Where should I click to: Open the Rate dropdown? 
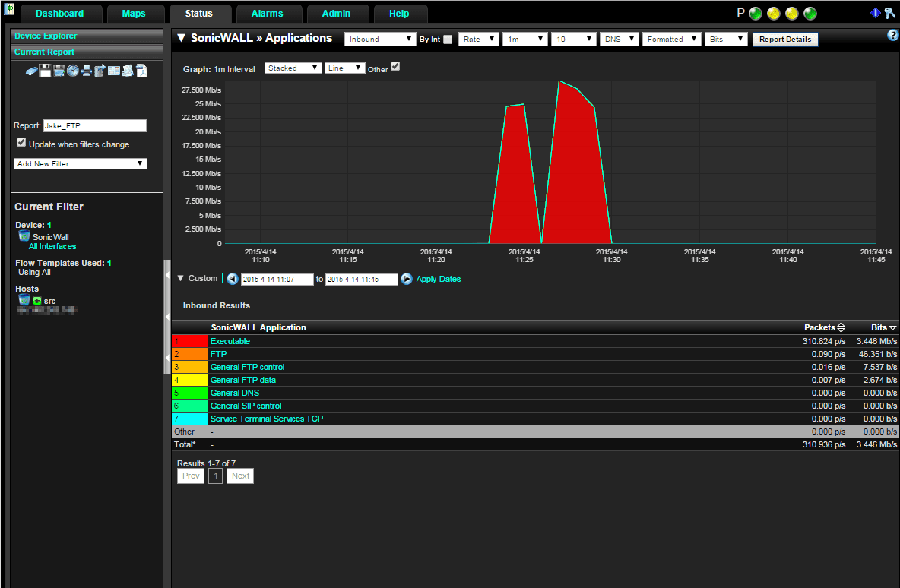pos(479,39)
